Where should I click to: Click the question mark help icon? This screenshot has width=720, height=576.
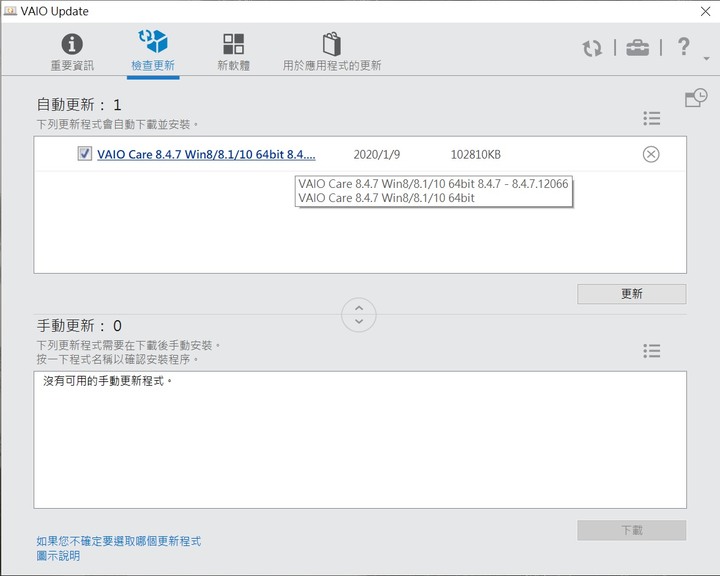pyautogui.click(x=683, y=46)
